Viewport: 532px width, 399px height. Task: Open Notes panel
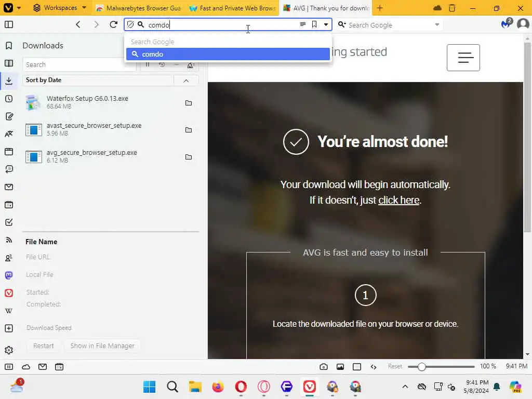(x=9, y=116)
